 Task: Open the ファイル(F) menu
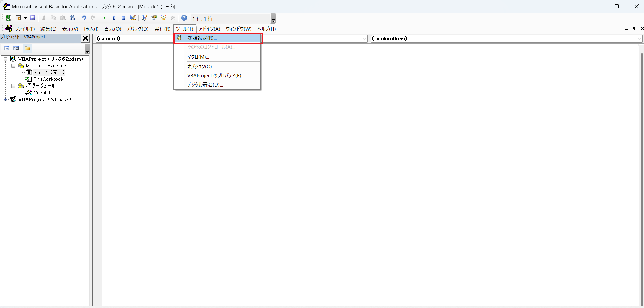tap(25, 29)
